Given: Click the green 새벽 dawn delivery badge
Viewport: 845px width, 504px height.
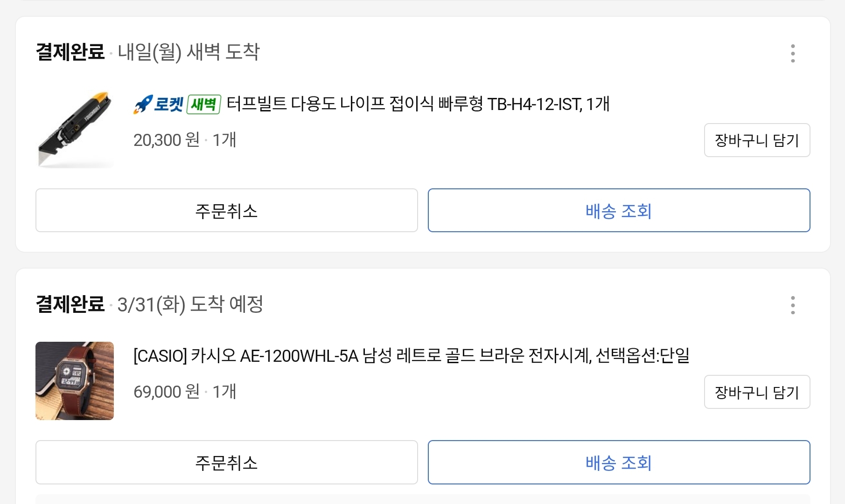Looking at the screenshot, I should click(203, 104).
